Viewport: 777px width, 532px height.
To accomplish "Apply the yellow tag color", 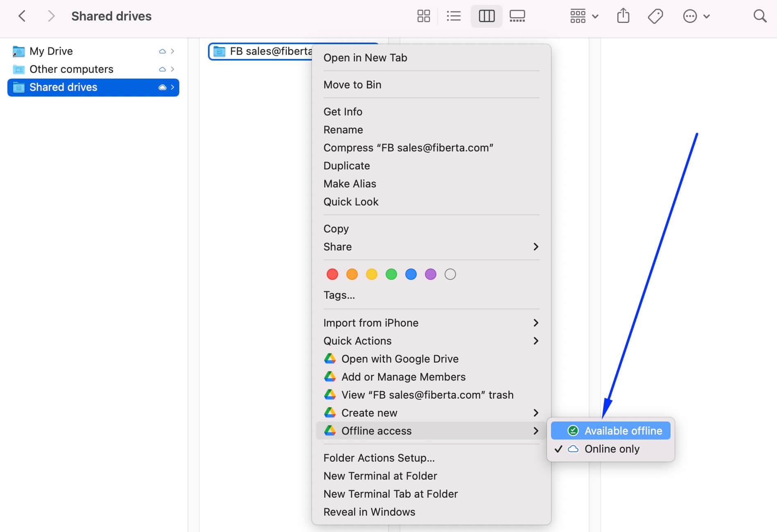I will tap(372, 274).
